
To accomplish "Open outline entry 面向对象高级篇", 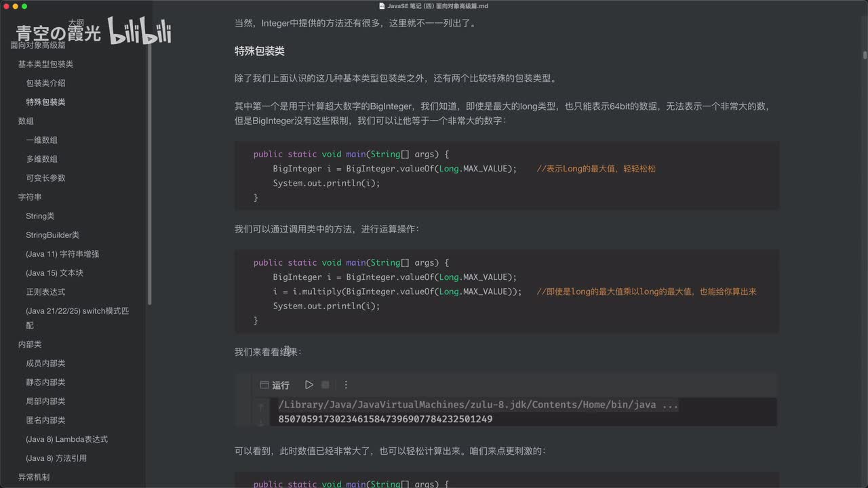I will pyautogui.click(x=38, y=45).
